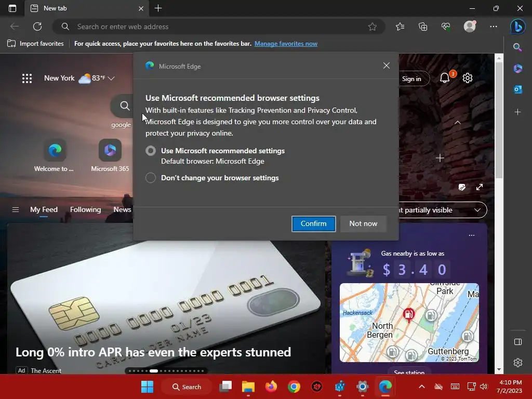The height and width of the screenshot is (399, 532).
Task: Click the Not now button
Action: coord(363,223)
